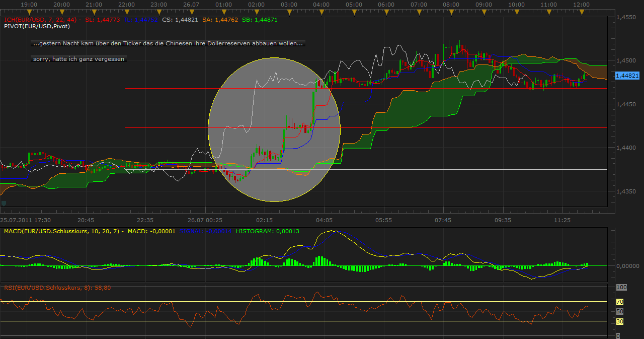Toggle the yellow 30 level badge on RSI scale

pos(621,321)
